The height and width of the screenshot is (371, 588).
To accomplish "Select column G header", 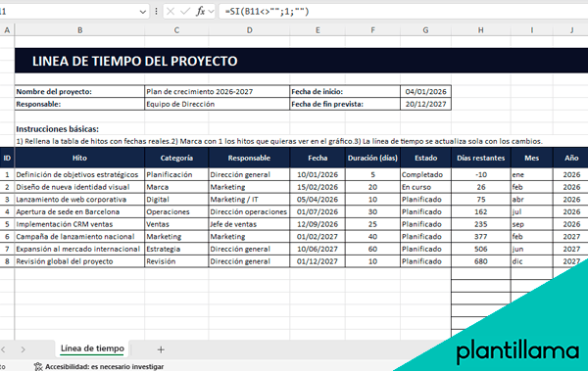I will pos(425,30).
